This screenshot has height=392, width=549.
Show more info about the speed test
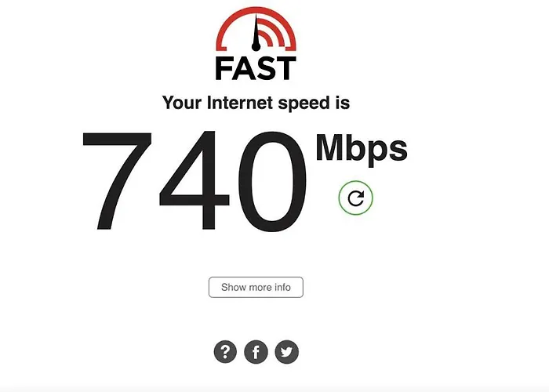coord(256,288)
